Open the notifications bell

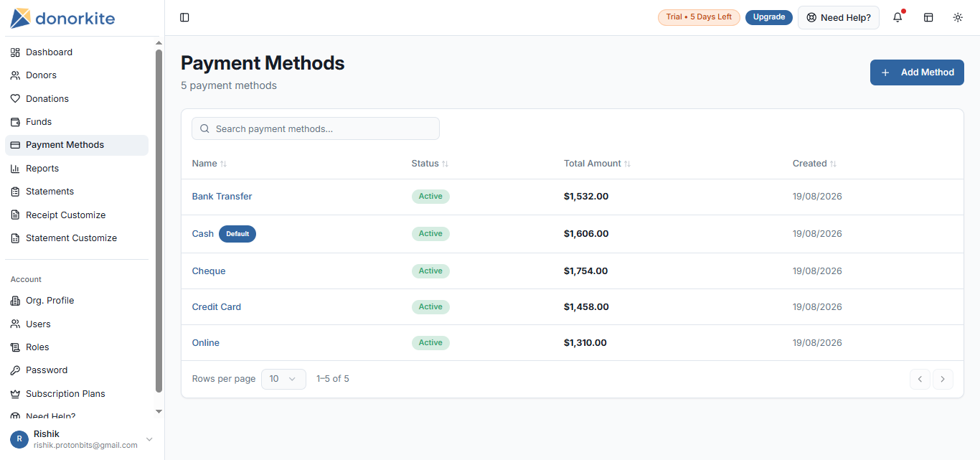[x=897, y=17]
